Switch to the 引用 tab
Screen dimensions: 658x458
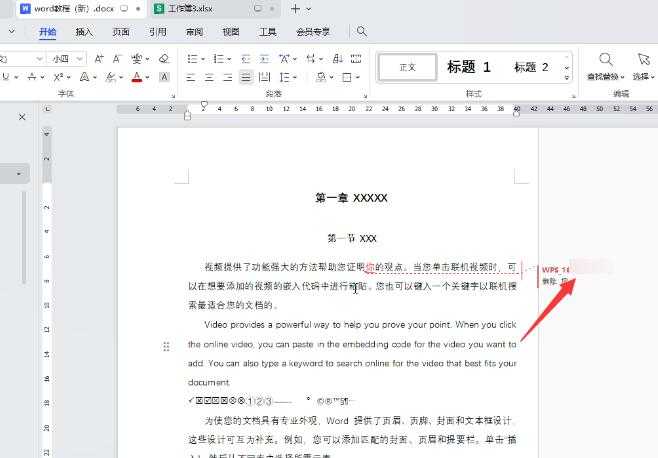[158, 32]
